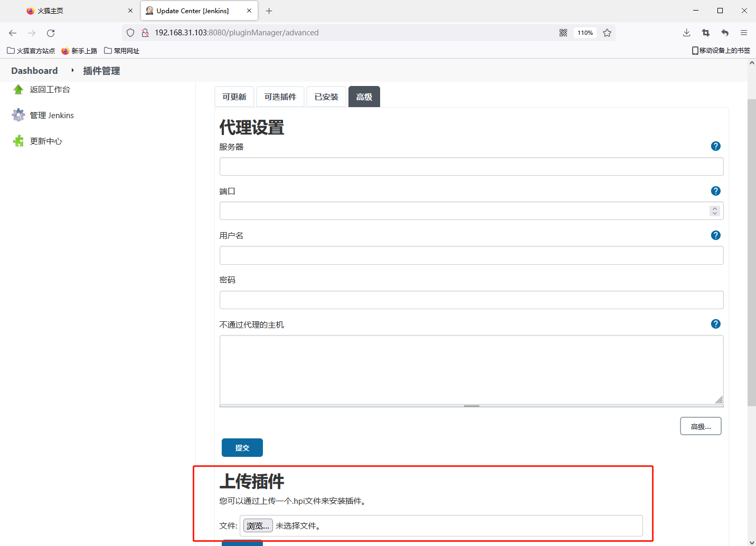Click the gear icon for 管理 Jenkins
Viewport: 756px width, 546px height.
click(18, 115)
